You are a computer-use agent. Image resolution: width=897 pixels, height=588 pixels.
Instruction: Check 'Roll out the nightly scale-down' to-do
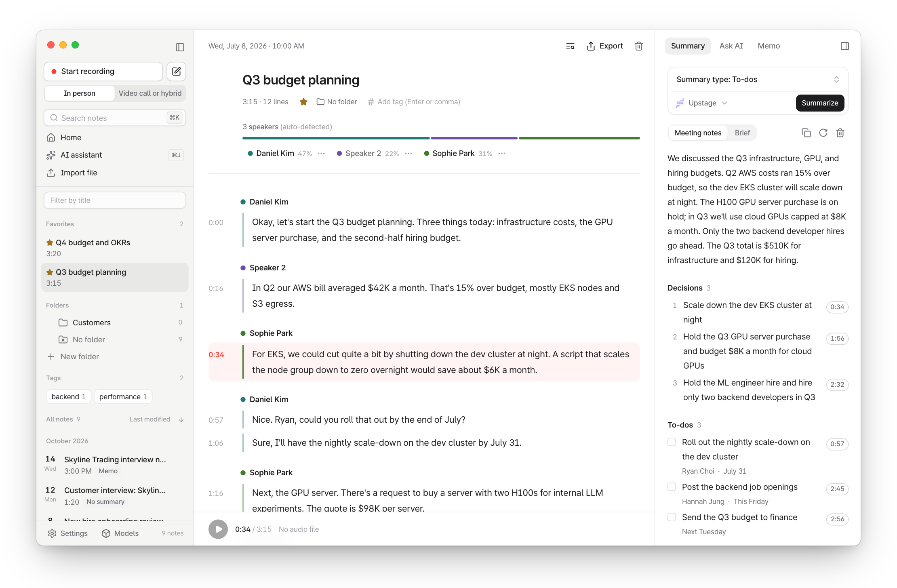point(672,442)
